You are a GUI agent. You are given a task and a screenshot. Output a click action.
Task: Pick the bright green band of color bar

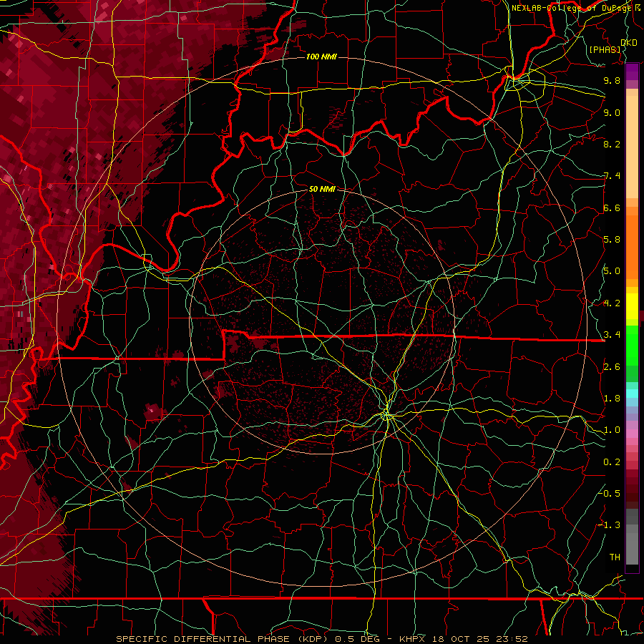coord(632,346)
